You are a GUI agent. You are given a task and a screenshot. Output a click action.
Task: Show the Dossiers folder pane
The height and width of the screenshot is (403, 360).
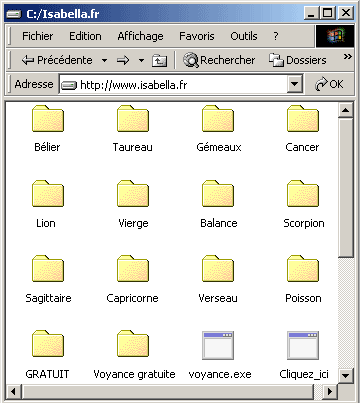pyautogui.click(x=298, y=60)
